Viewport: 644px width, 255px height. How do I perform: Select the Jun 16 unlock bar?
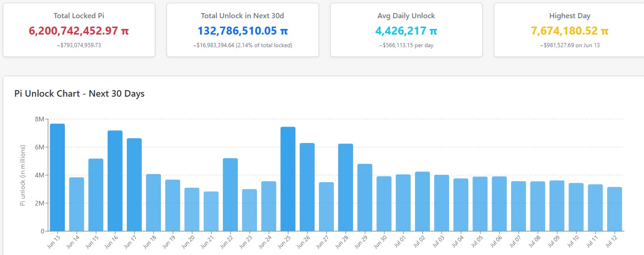115,181
